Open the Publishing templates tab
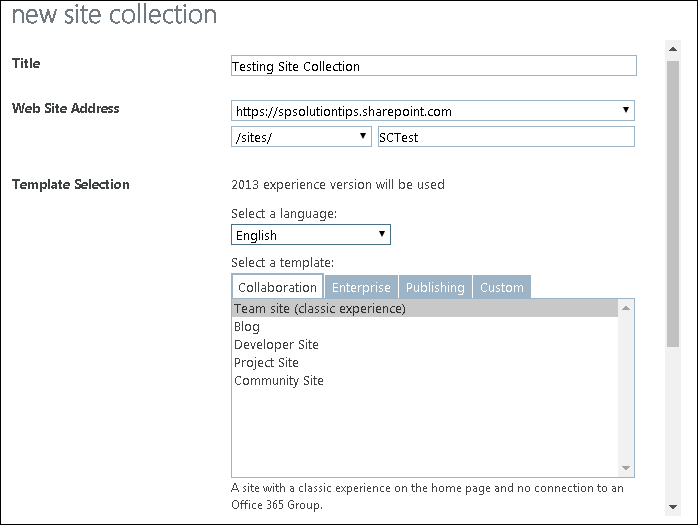This screenshot has width=698, height=525. (x=435, y=287)
